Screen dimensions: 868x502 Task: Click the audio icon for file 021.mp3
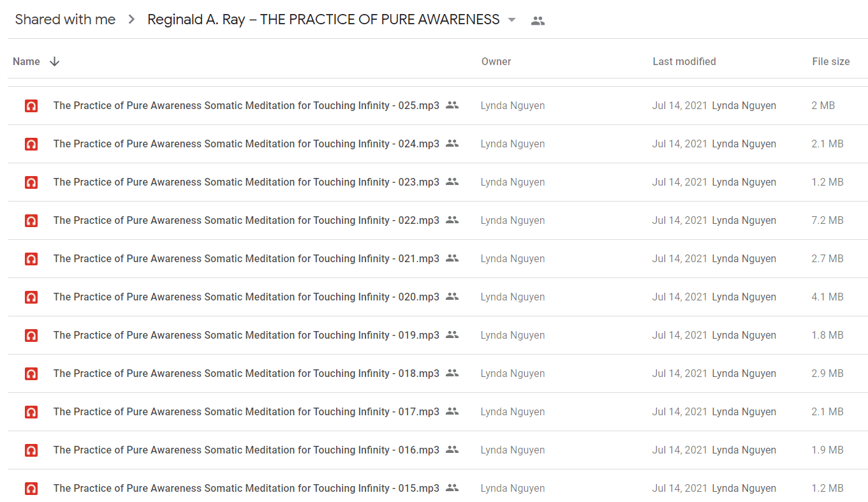[x=31, y=259]
